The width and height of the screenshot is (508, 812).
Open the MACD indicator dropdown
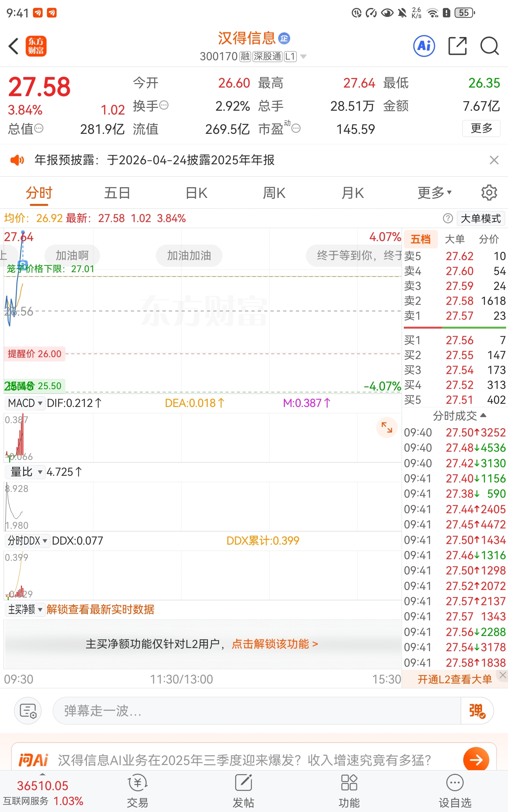25,403
